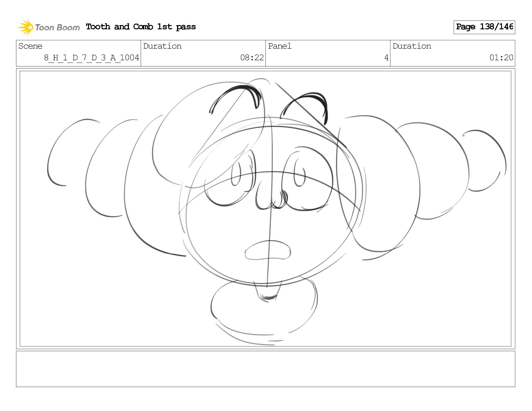
Task: Click the panel number '4'
Action: click(x=386, y=58)
